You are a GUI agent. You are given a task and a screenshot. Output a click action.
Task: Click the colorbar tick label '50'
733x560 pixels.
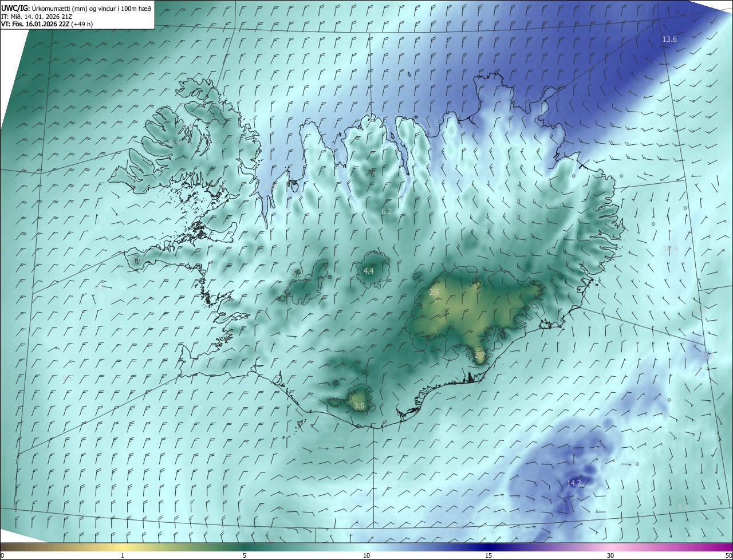click(728, 556)
